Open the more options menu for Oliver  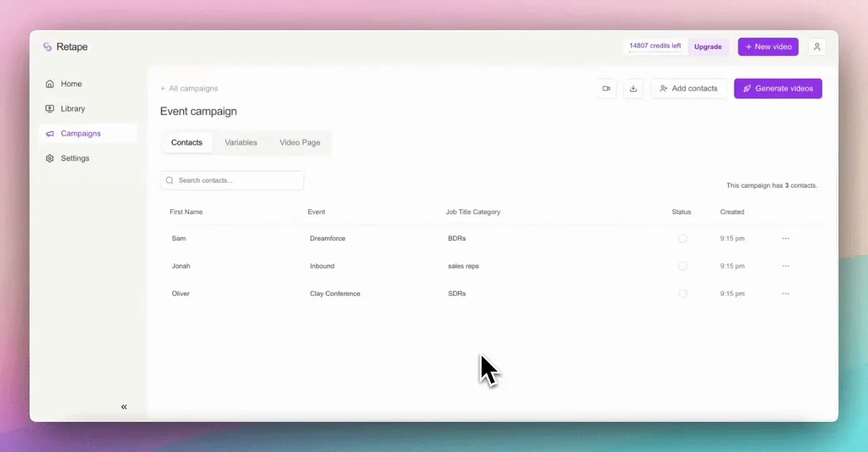pyautogui.click(x=785, y=294)
